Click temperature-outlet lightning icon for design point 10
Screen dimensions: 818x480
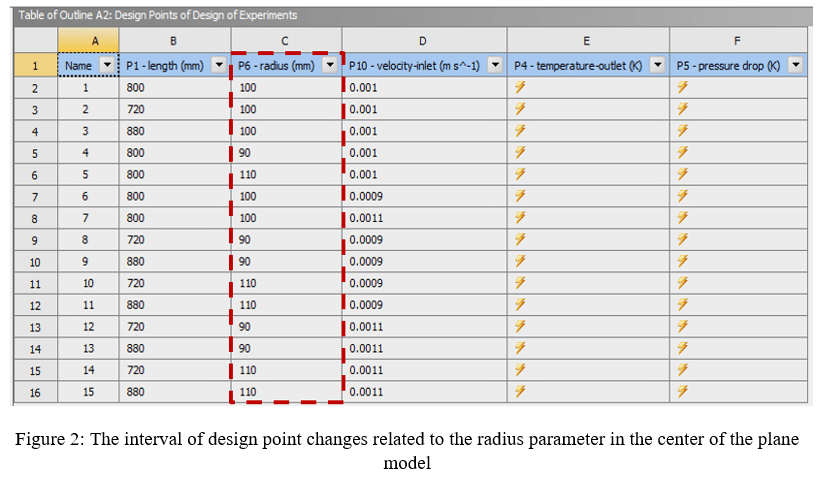(519, 283)
